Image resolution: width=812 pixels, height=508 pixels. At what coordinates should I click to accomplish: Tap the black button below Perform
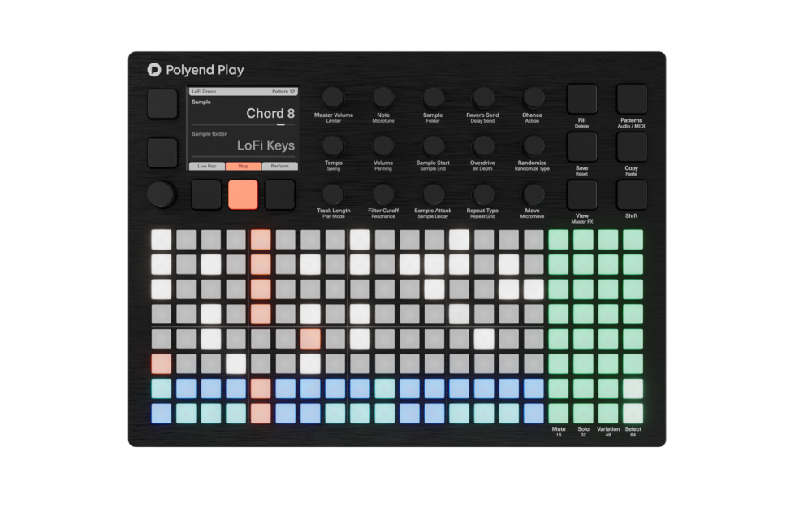279,195
